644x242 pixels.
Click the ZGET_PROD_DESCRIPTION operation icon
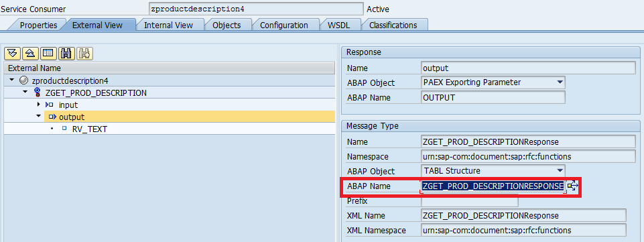coord(37,93)
